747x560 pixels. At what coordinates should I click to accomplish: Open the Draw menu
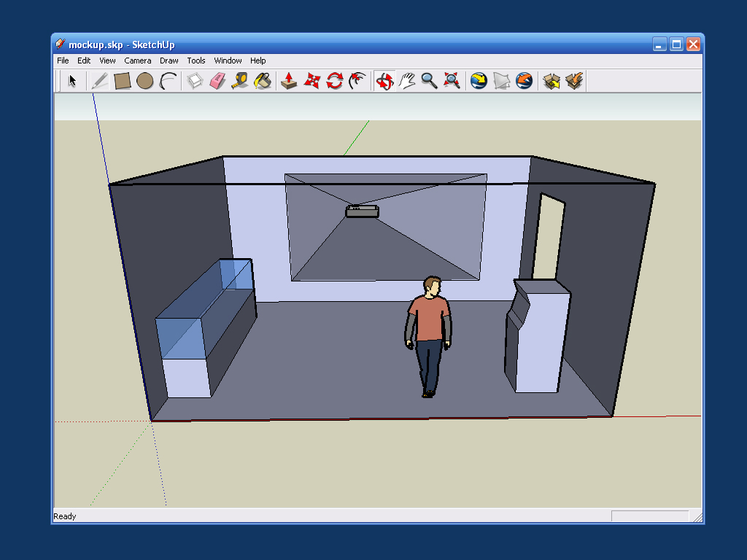(x=169, y=61)
